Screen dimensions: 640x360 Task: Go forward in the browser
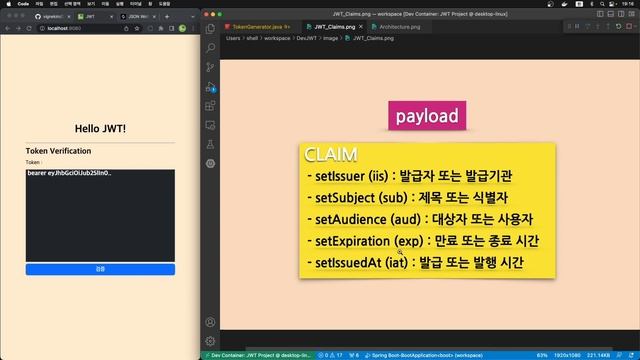click(x=18, y=28)
